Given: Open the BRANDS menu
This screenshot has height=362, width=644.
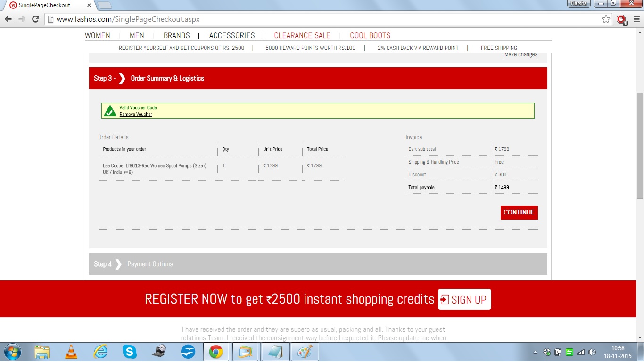Looking at the screenshot, I should (176, 35).
